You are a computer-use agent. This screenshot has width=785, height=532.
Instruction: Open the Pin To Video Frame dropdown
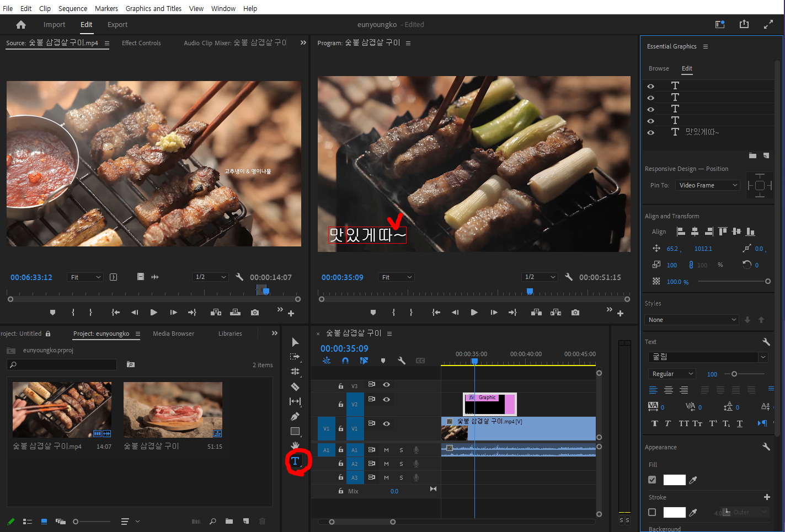point(708,185)
